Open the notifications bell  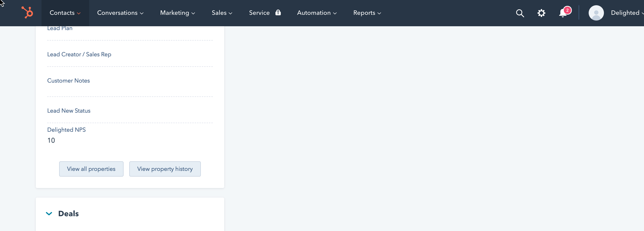click(x=563, y=12)
